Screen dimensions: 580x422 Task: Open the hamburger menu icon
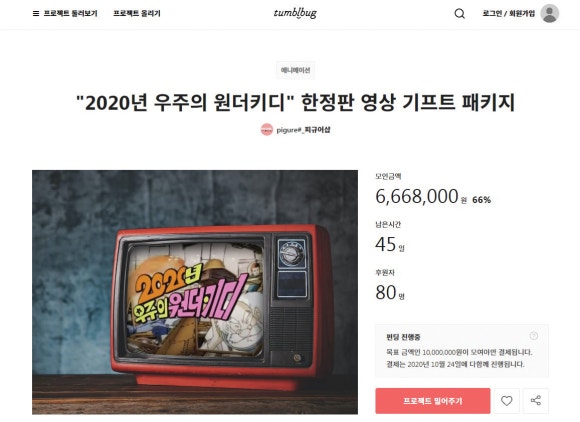coord(36,14)
